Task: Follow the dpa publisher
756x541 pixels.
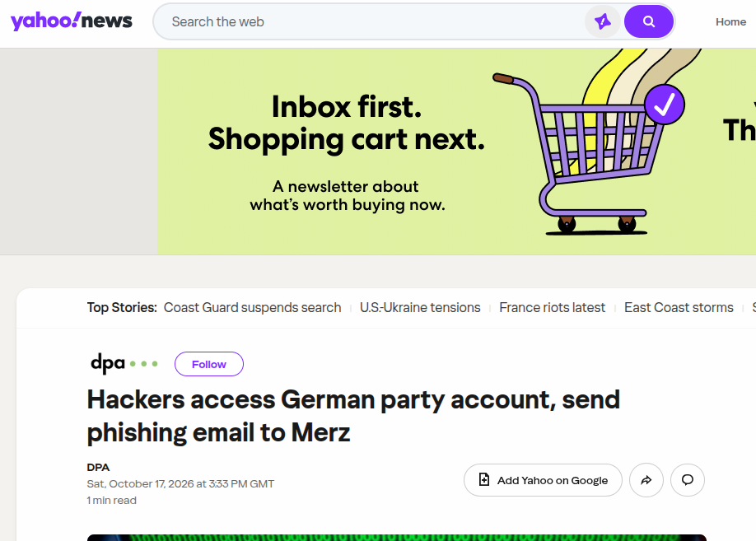Action: 209,364
